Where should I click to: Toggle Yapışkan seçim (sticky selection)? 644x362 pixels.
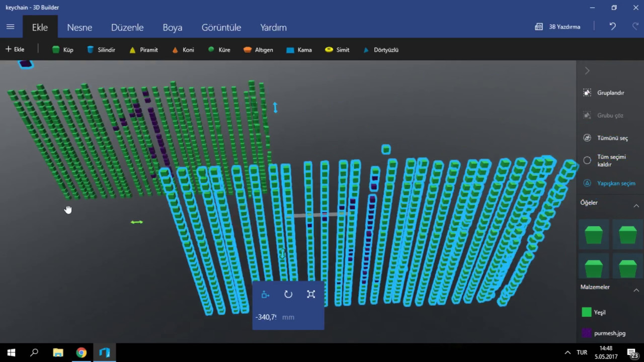(x=609, y=184)
